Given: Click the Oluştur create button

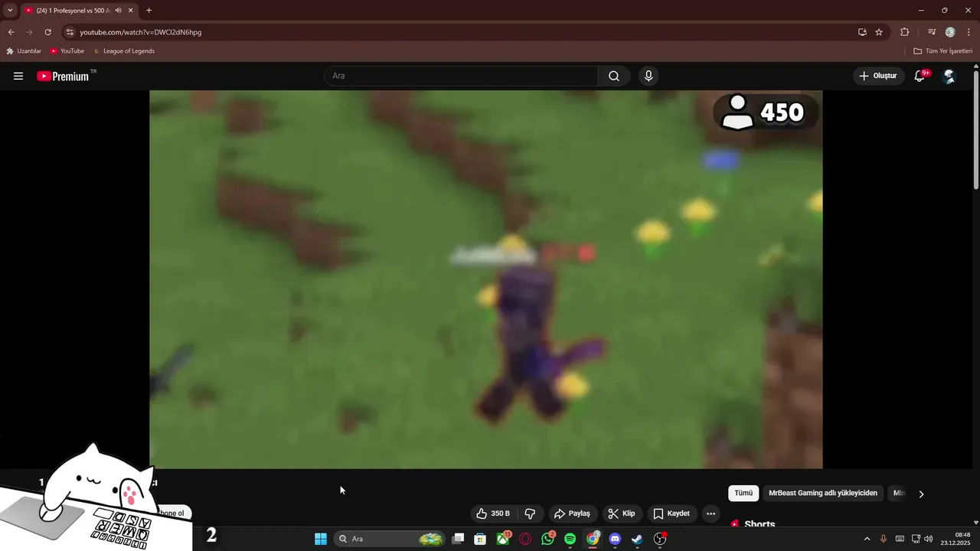Looking at the screenshot, I should pyautogui.click(x=877, y=76).
